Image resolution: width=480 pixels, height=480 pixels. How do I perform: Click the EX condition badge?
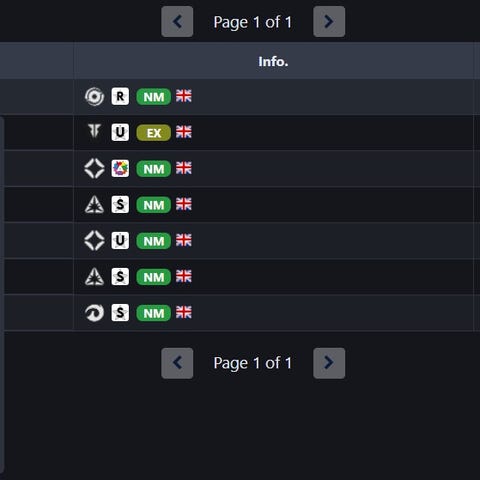(x=154, y=133)
